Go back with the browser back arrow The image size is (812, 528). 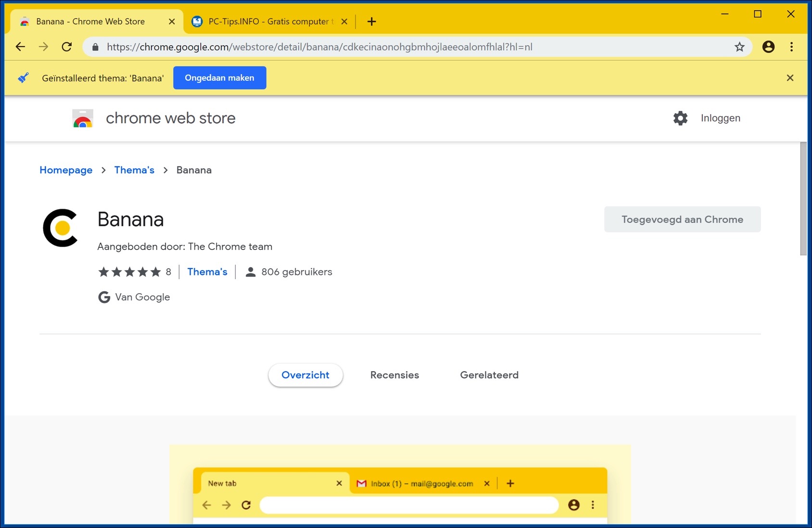[20, 47]
